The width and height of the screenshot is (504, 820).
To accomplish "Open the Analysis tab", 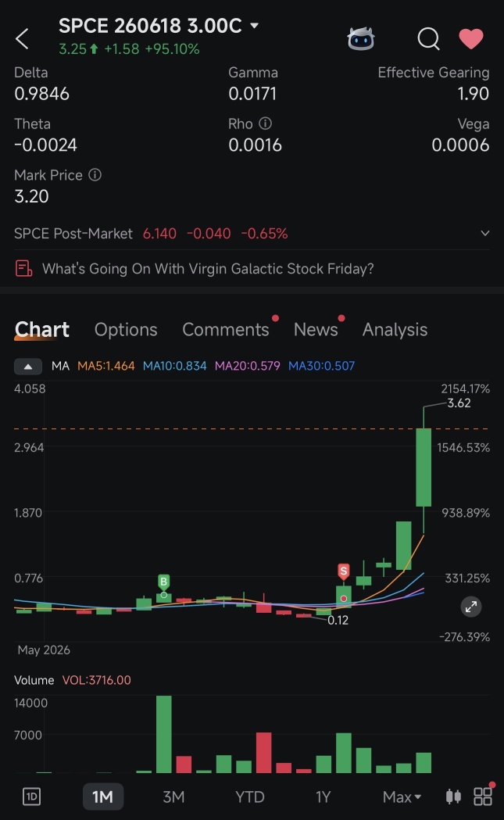I will [x=395, y=329].
